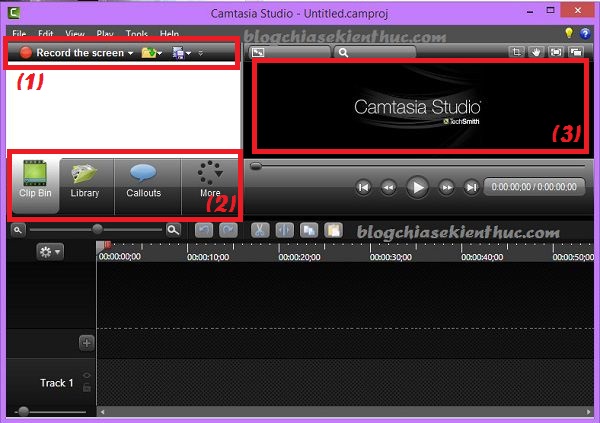
Task: Click the red Record the screen button
Action: 26,53
